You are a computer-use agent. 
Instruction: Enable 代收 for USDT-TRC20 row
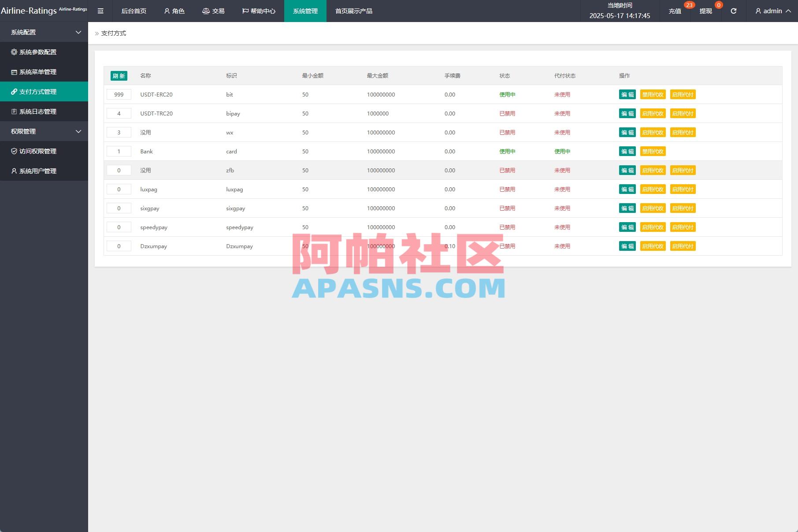[x=653, y=113]
